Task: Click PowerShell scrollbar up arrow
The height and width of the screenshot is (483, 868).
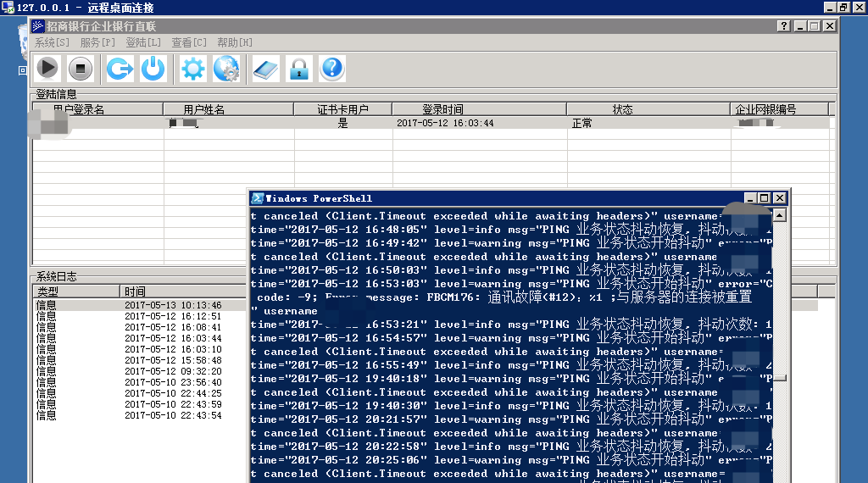Action: (779, 215)
